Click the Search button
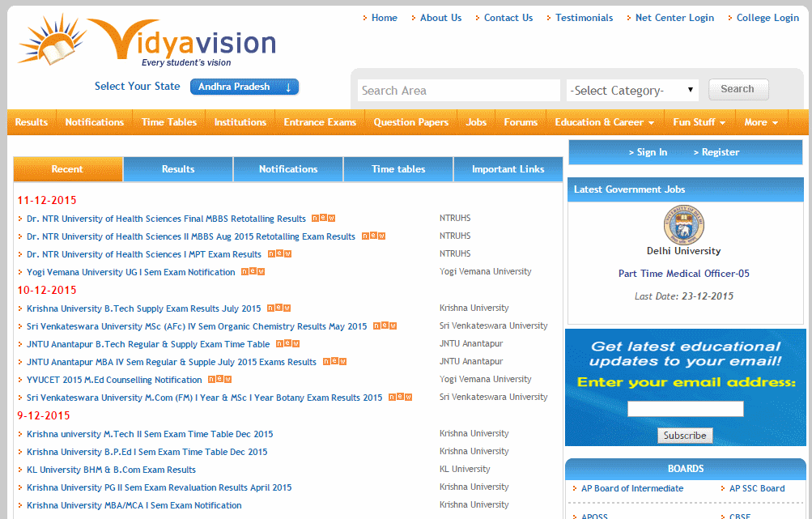Screen dimensions: 812x519 (738, 89)
